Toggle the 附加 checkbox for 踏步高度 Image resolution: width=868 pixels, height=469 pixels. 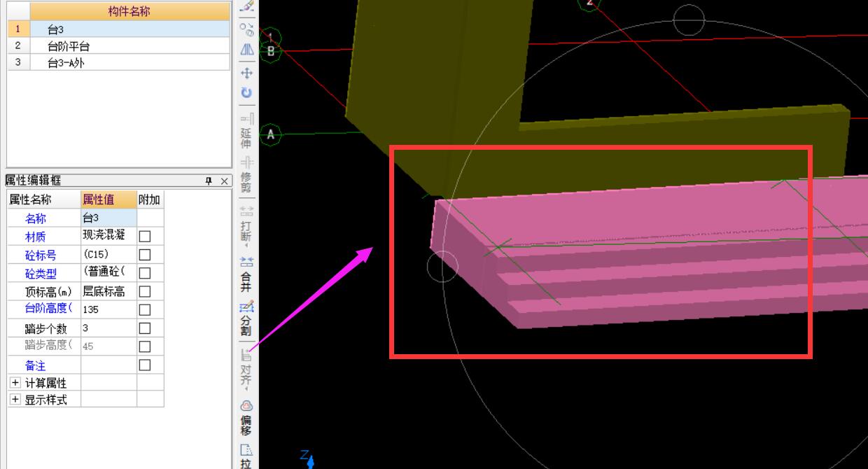145,346
